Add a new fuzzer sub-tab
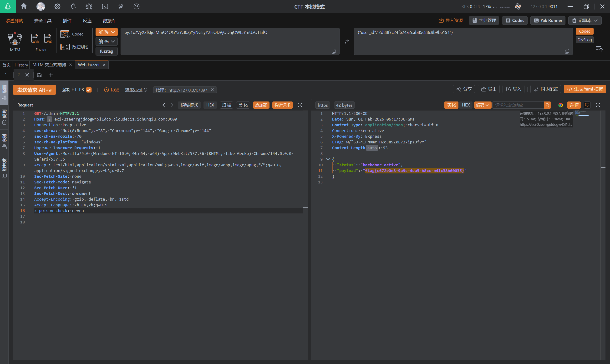 51,75
